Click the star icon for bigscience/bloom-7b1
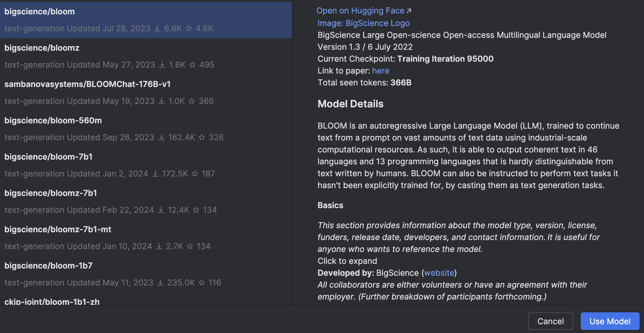The width and height of the screenshot is (644, 333). (x=195, y=173)
